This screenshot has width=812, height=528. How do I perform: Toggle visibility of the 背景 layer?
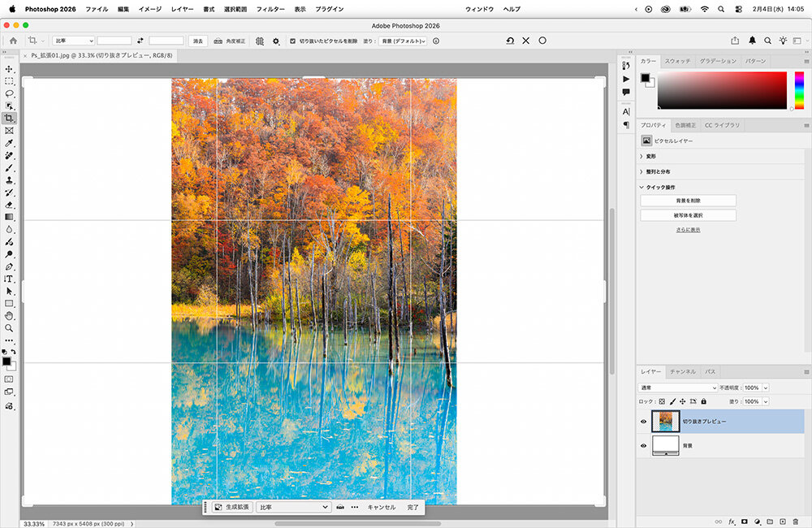643,445
